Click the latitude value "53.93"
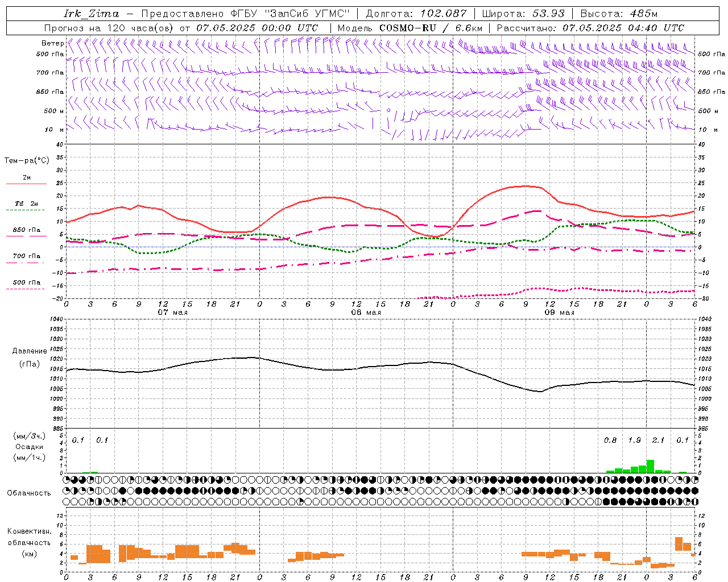 click(548, 14)
